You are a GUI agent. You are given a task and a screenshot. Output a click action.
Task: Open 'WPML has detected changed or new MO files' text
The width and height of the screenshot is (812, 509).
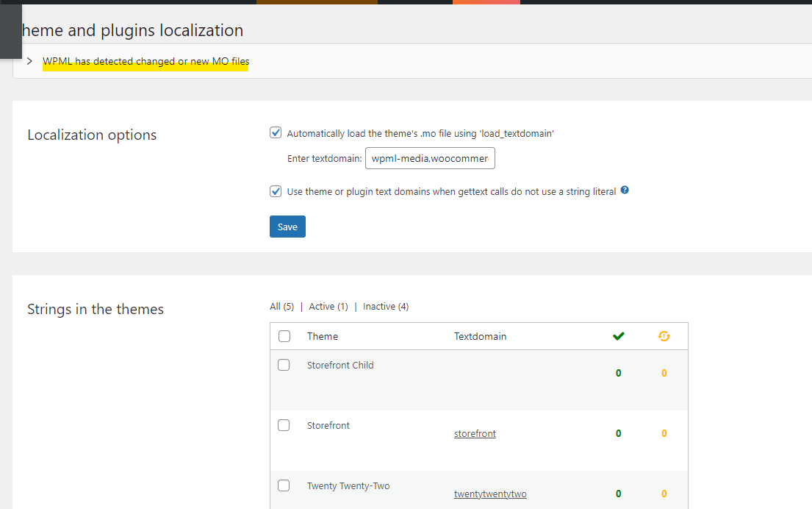(x=145, y=61)
